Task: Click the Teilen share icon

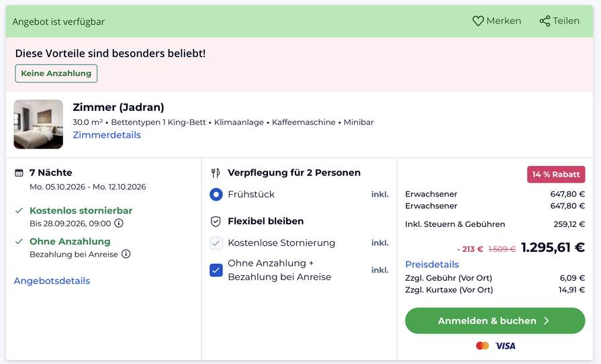Action: pyautogui.click(x=545, y=21)
